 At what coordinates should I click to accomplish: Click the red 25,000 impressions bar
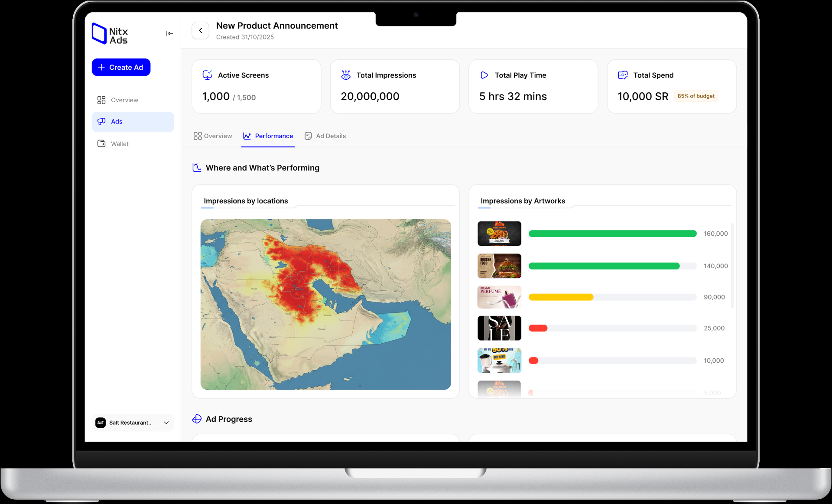pyautogui.click(x=538, y=328)
